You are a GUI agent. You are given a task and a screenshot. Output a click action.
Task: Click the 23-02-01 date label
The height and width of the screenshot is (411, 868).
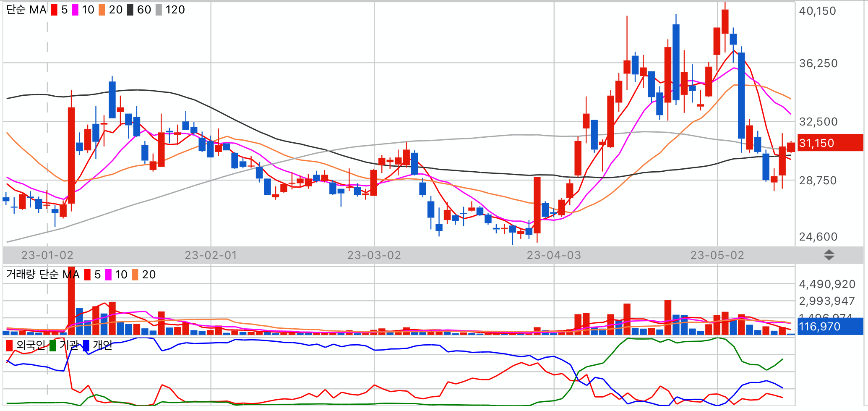point(211,255)
